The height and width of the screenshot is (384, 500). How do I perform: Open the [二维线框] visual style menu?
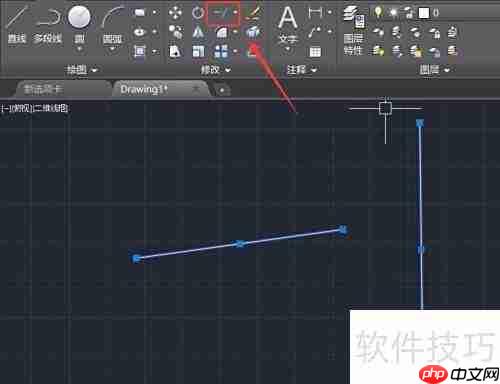pyautogui.click(x=51, y=108)
